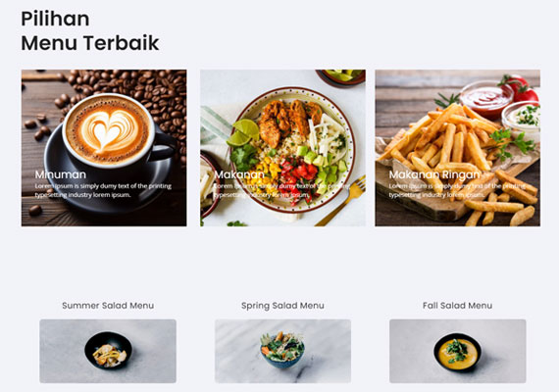Click the Minuman title text

click(x=61, y=174)
